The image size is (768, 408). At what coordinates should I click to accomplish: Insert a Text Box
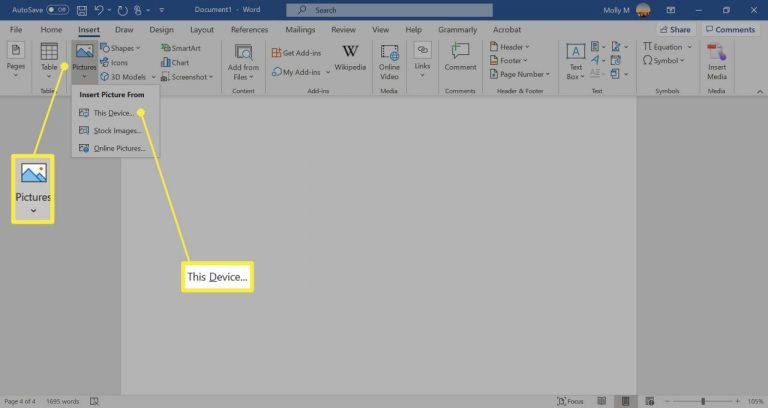pos(576,62)
